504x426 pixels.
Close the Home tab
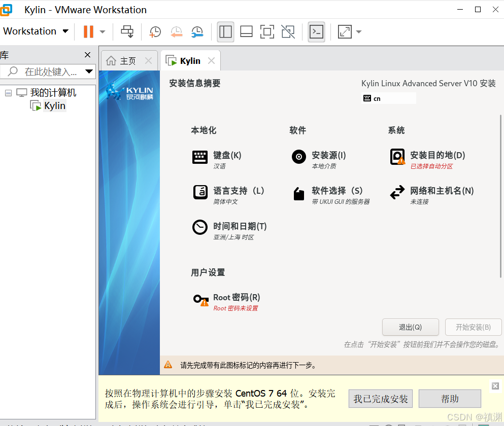[x=148, y=60]
